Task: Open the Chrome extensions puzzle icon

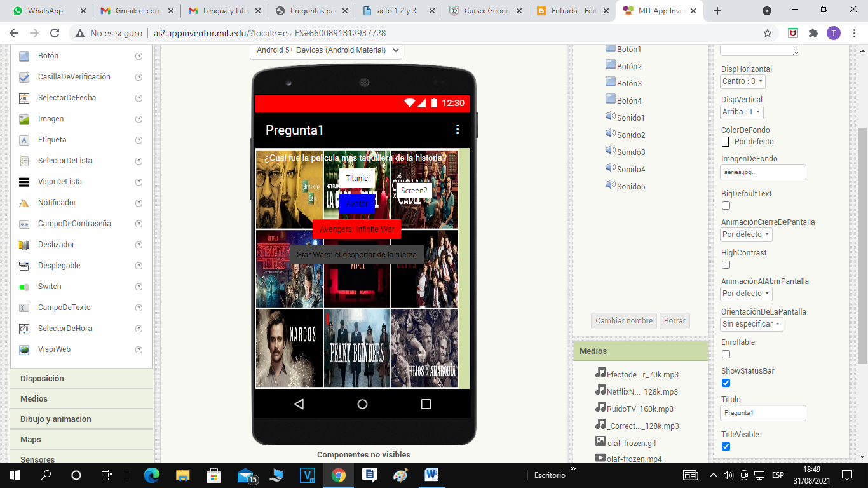Action: [x=813, y=33]
